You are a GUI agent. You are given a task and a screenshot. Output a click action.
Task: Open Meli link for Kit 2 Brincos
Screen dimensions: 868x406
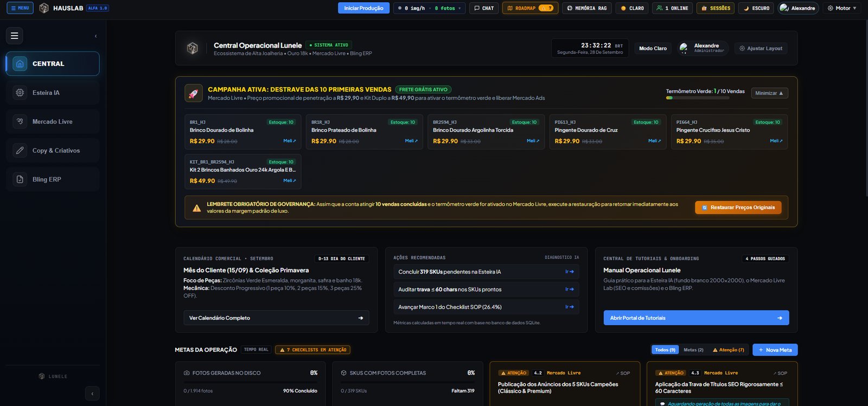coord(290,181)
